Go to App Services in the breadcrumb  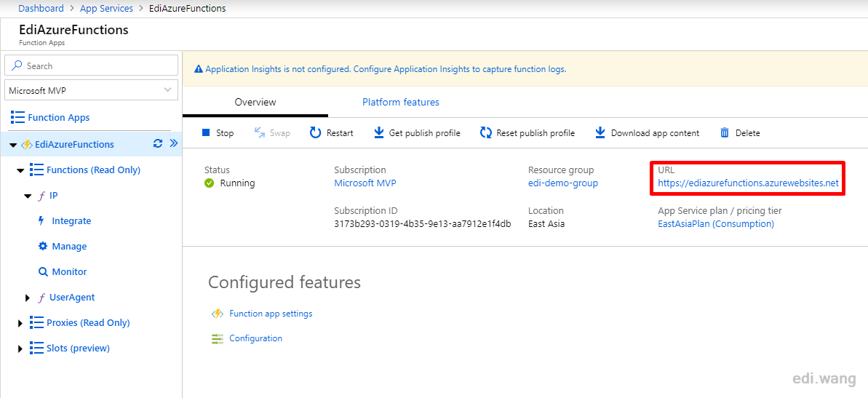click(x=107, y=8)
